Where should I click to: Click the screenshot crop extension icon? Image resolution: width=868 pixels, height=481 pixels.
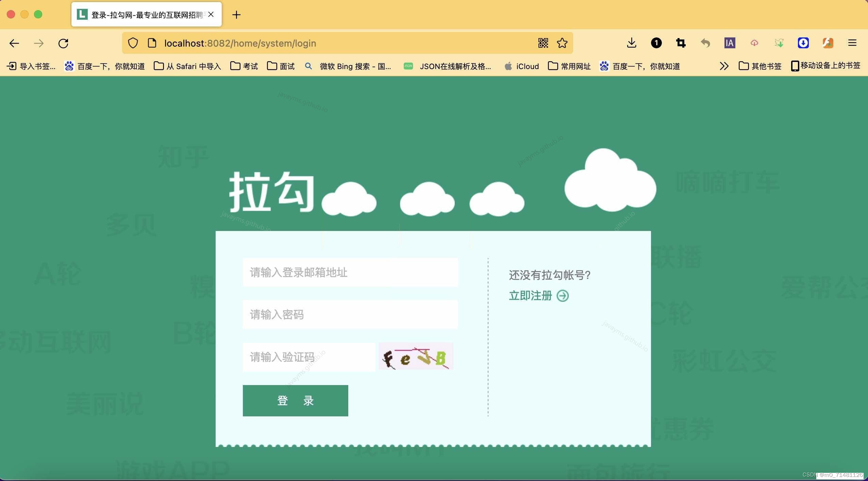(x=681, y=43)
